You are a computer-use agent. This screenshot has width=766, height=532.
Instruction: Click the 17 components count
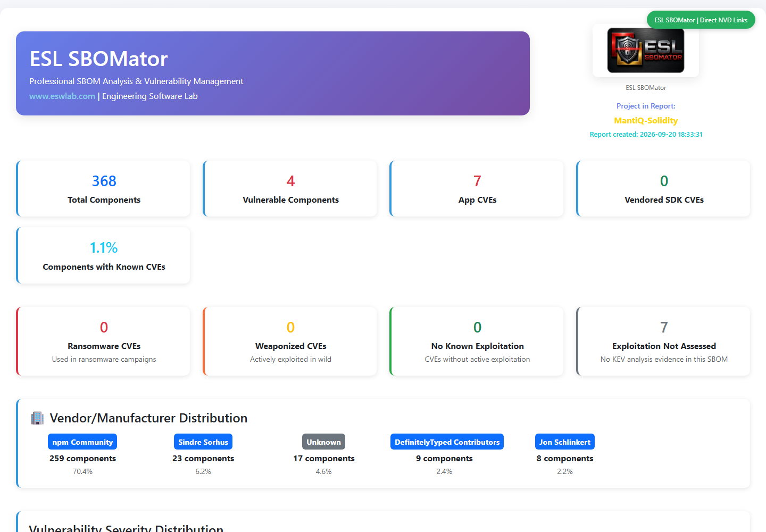point(323,459)
